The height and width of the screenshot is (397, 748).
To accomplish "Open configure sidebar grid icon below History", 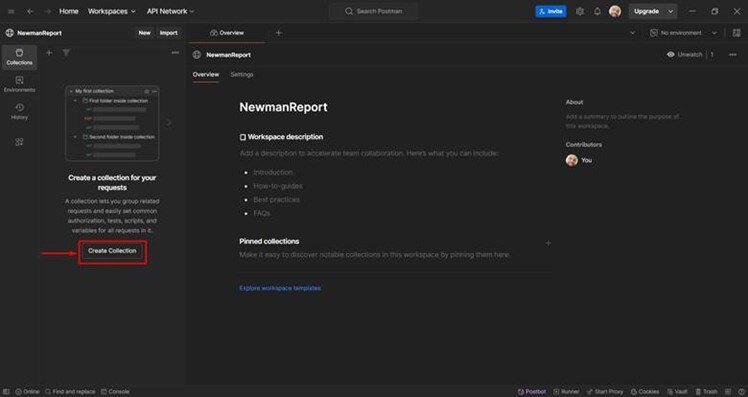I will (x=19, y=142).
